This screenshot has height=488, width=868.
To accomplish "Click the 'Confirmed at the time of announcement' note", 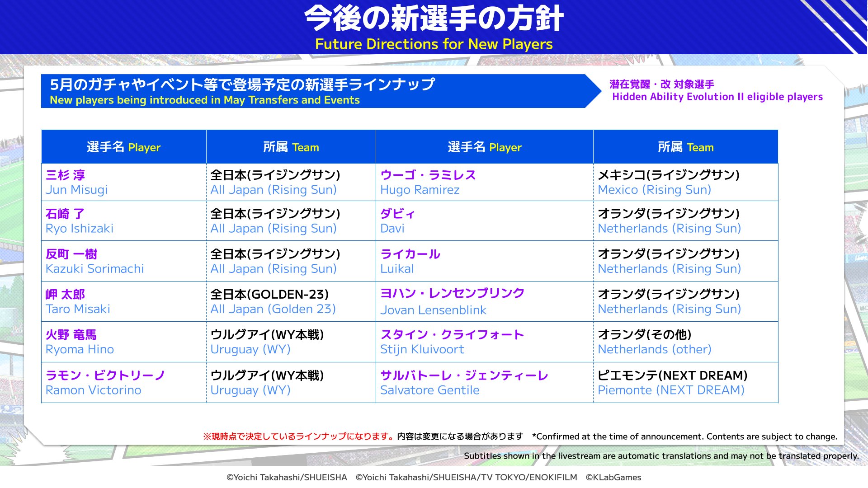I will click(x=684, y=436).
